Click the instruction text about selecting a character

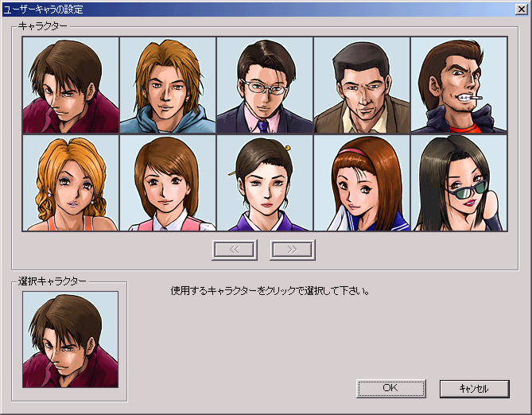pyautogui.click(x=270, y=291)
